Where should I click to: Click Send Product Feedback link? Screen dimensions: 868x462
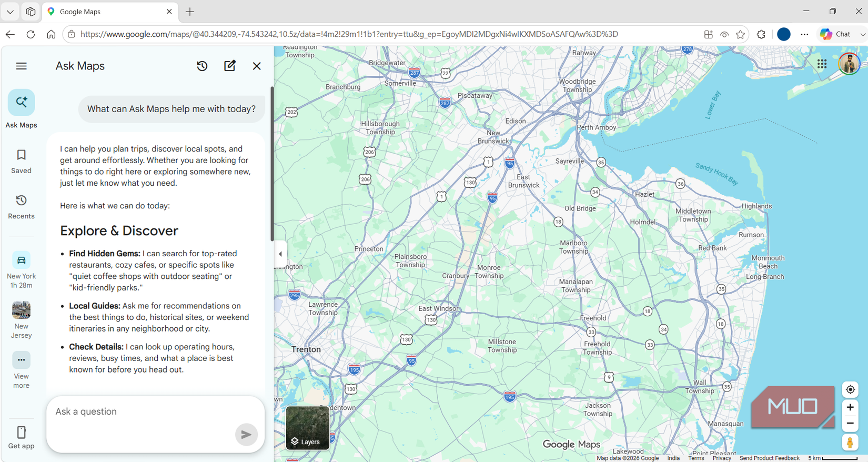click(x=769, y=458)
